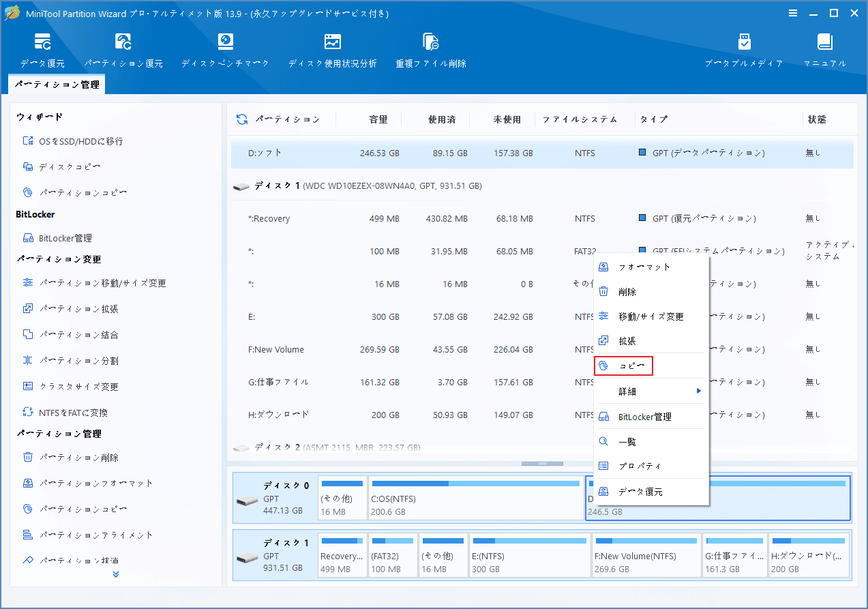
Task: Select 移動/サイズ変更 in context menu
Action: point(652,316)
